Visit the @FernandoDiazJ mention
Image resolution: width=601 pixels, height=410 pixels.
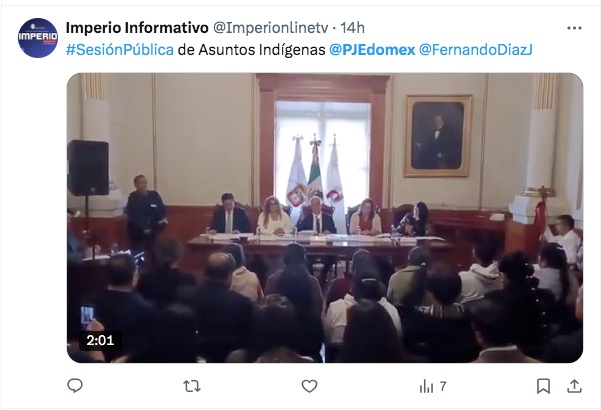click(x=476, y=50)
